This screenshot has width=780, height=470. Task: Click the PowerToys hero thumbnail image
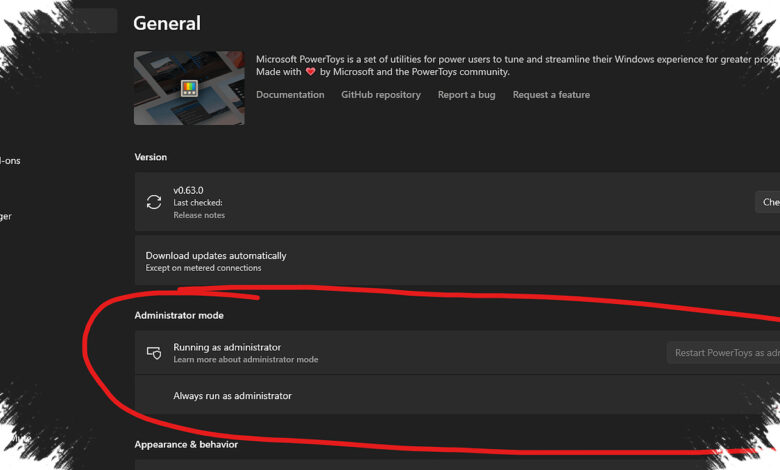[x=189, y=88]
